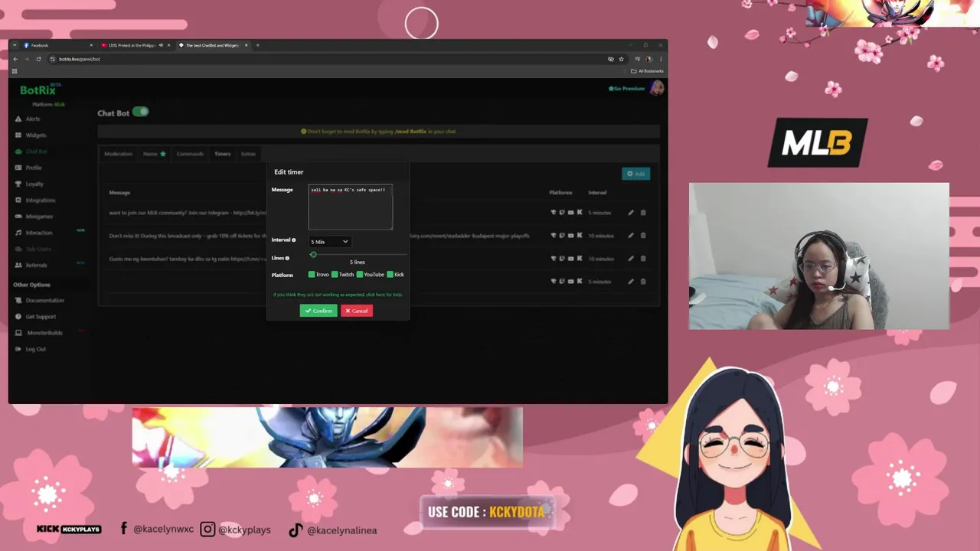Screen dimensions: 980x551
Task: Click the Go Premium link
Action: (626, 89)
